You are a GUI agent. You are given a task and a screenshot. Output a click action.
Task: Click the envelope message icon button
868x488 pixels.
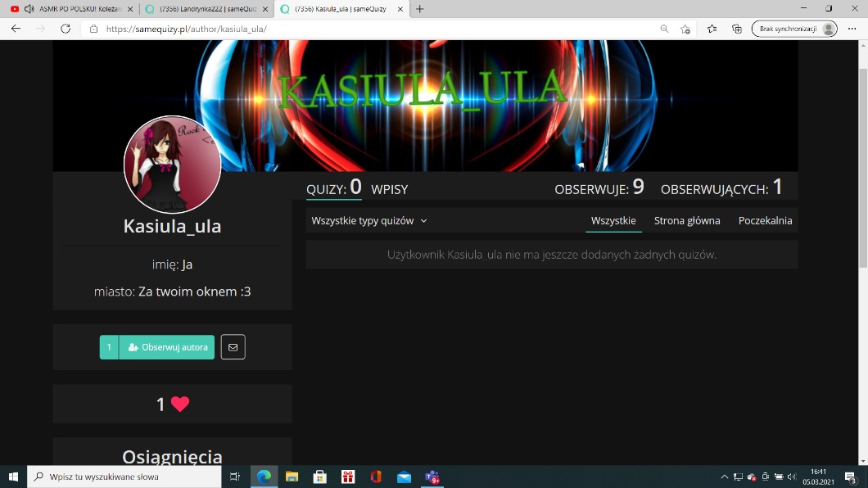(233, 347)
